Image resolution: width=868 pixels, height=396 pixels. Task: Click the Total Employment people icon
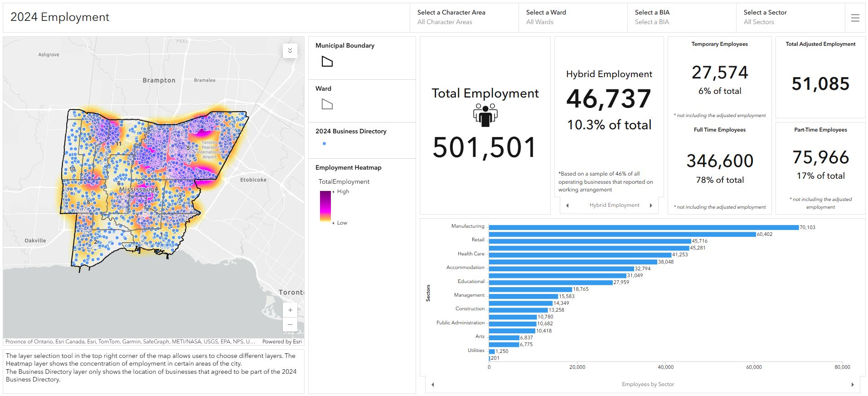(485, 115)
